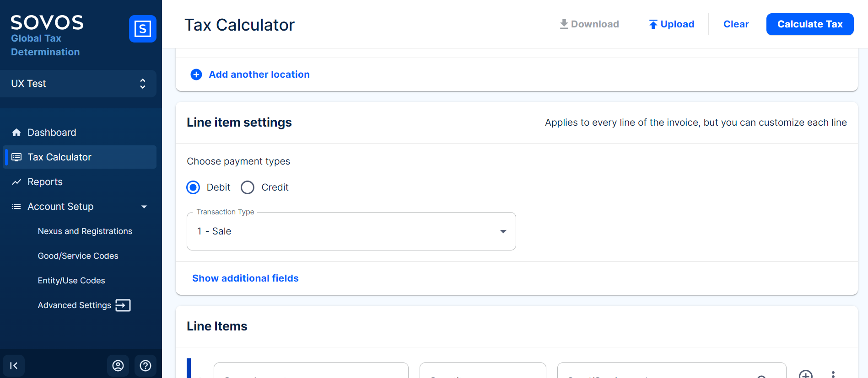The width and height of the screenshot is (868, 378).
Task: Open the line item three-dot menu
Action: 833,374
